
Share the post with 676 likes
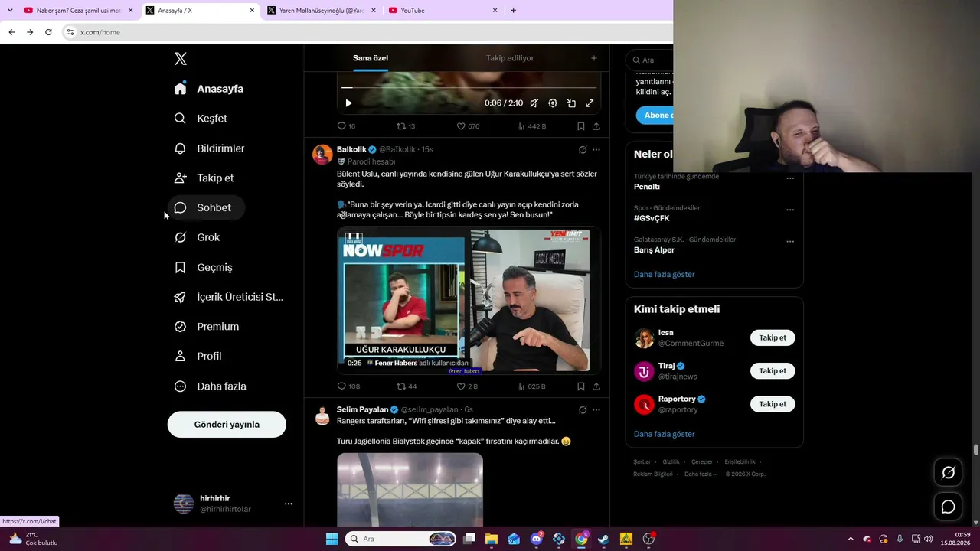tap(596, 126)
